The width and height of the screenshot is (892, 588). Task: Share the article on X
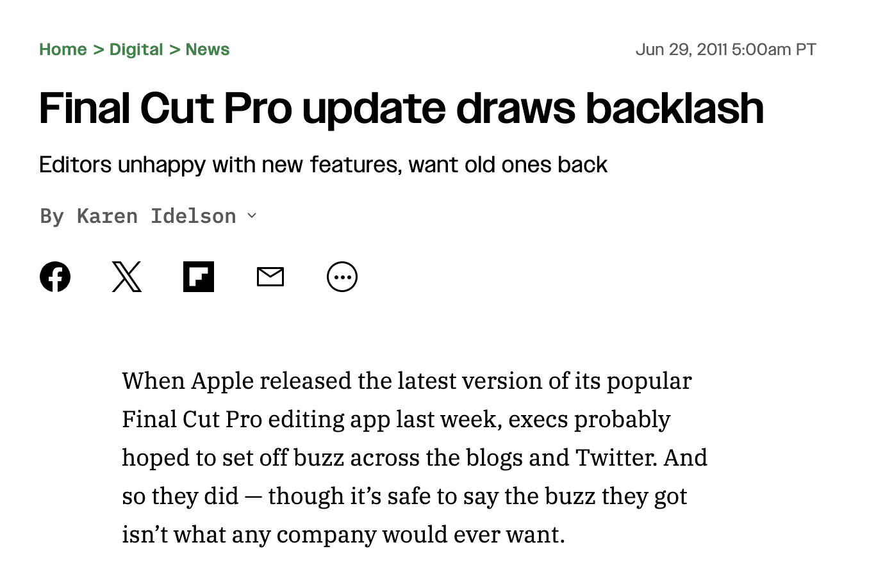click(127, 277)
